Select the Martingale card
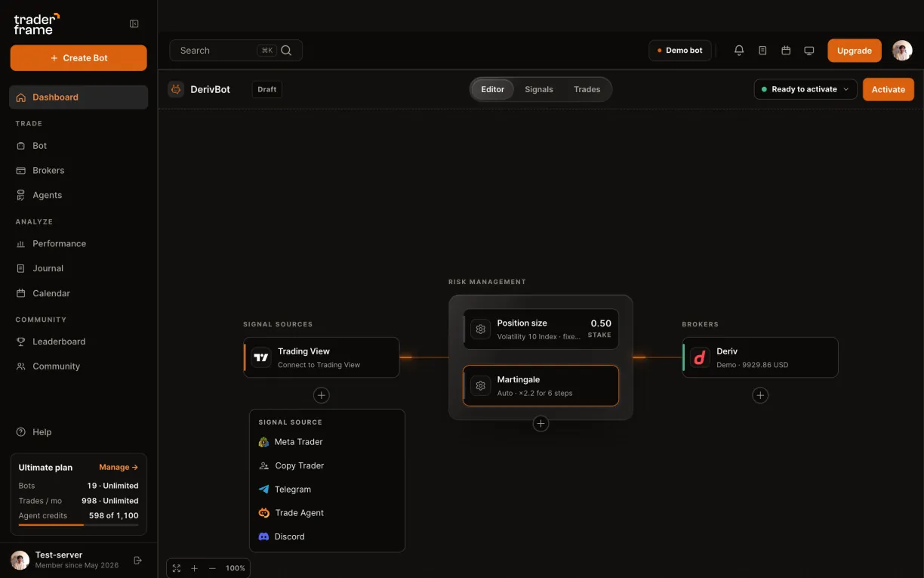 541,386
